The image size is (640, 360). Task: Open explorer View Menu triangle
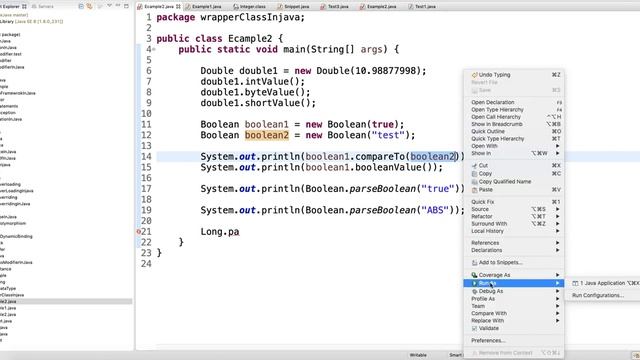(109, 6)
